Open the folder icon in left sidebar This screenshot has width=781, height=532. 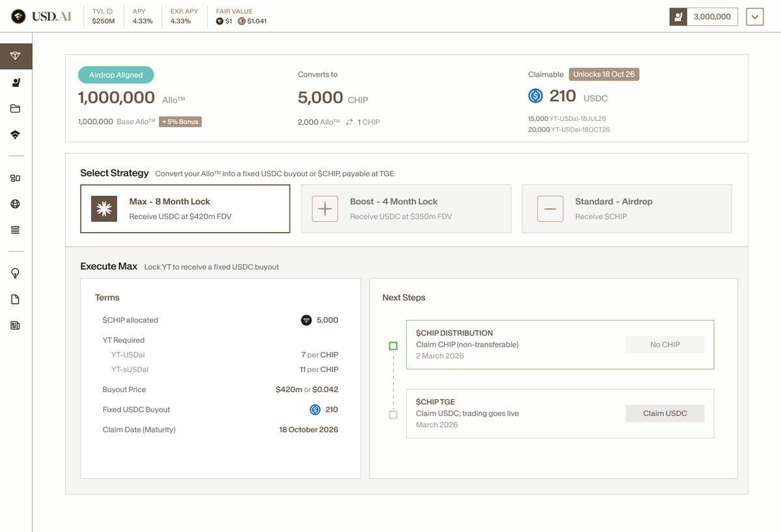[x=16, y=109]
